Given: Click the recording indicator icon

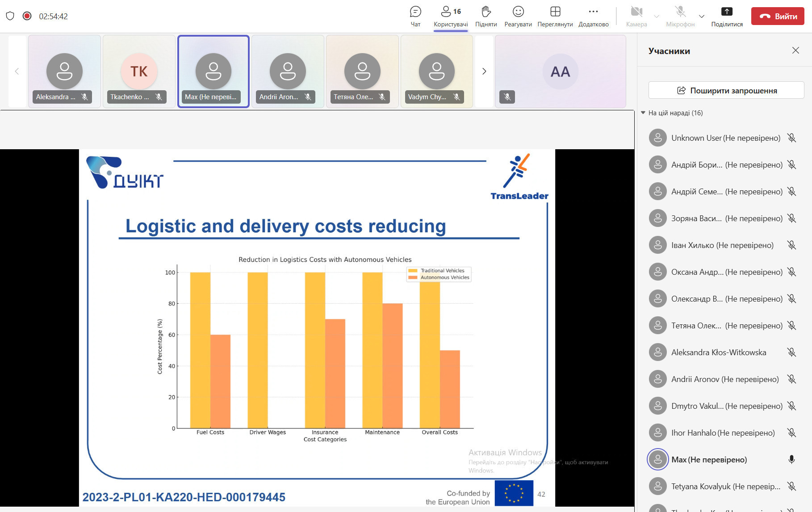Looking at the screenshot, I should (27, 16).
